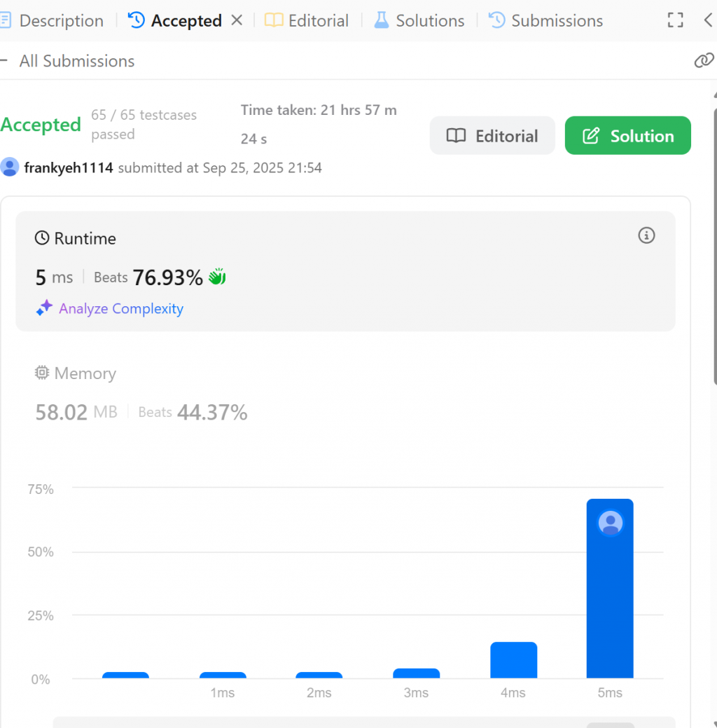717x728 pixels.
Task: Click the 4ms chart bar
Action: click(514, 660)
